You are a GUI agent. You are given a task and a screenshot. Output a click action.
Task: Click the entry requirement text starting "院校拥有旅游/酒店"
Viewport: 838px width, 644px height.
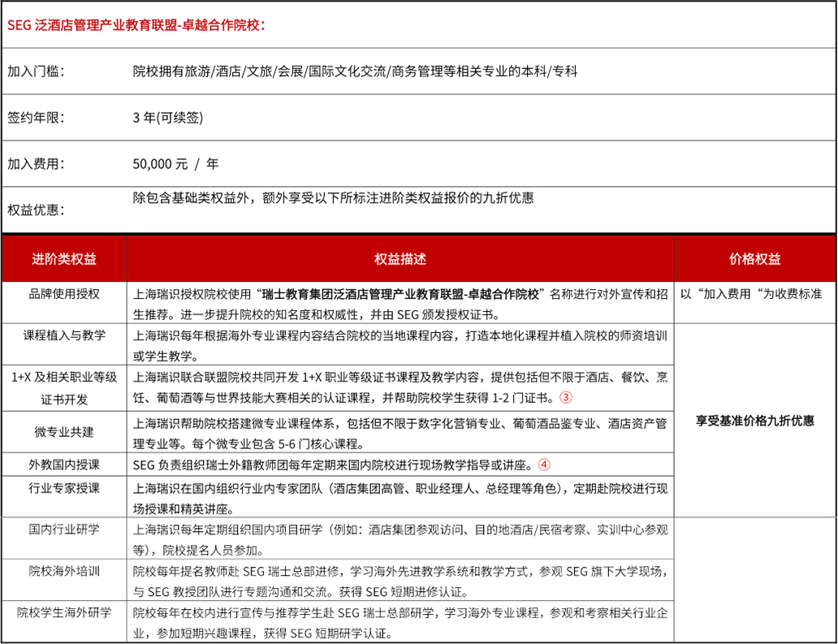(x=355, y=71)
